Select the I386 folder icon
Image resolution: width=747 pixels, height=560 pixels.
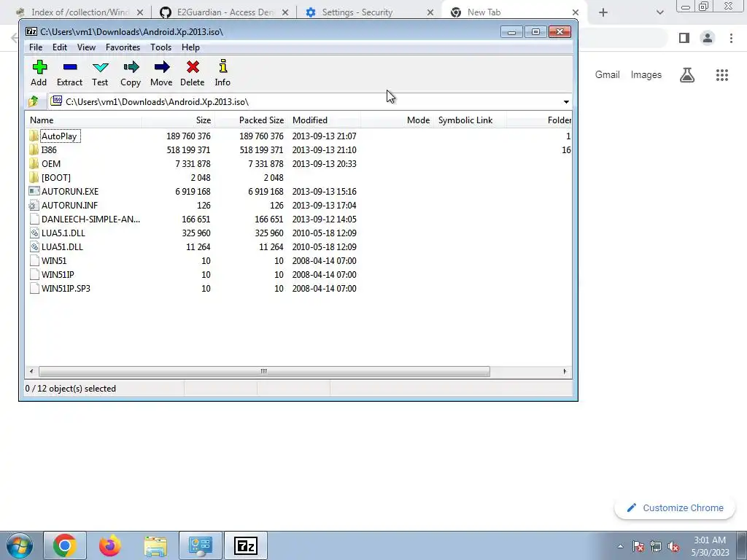click(34, 150)
